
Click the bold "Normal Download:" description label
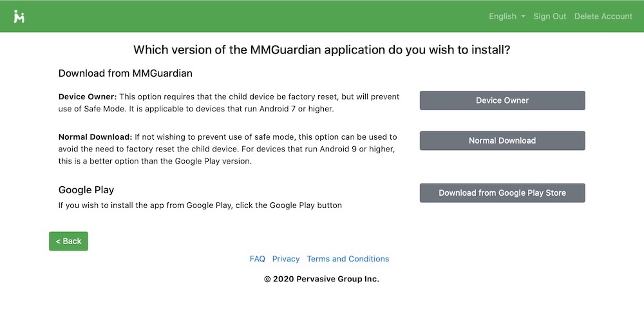click(x=95, y=137)
